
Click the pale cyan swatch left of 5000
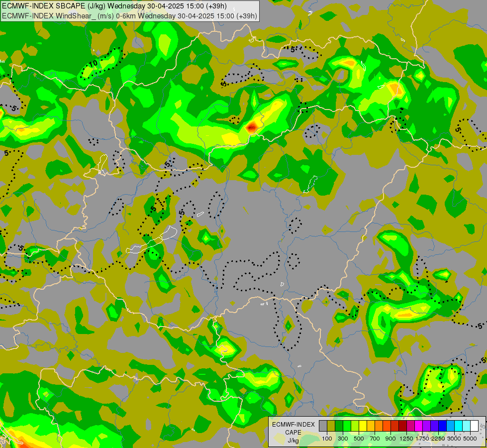tap(467, 426)
